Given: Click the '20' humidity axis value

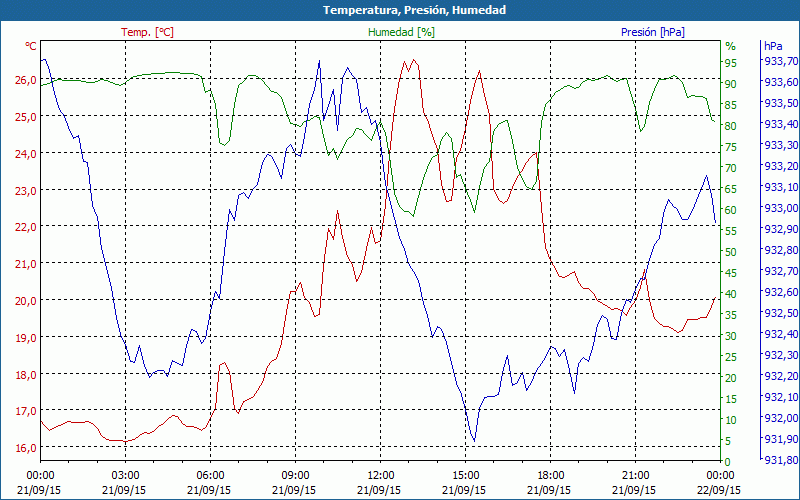Looking at the screenshot, I should pos(731,378).
